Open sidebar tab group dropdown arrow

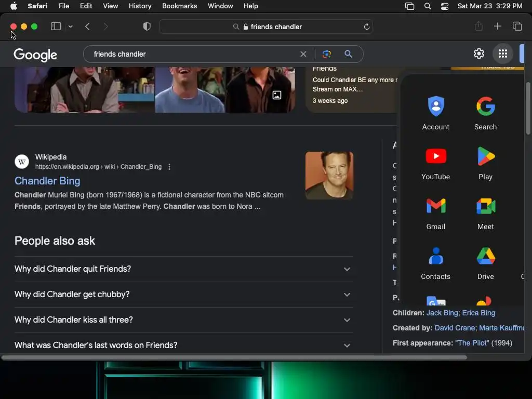click(70, 26)
